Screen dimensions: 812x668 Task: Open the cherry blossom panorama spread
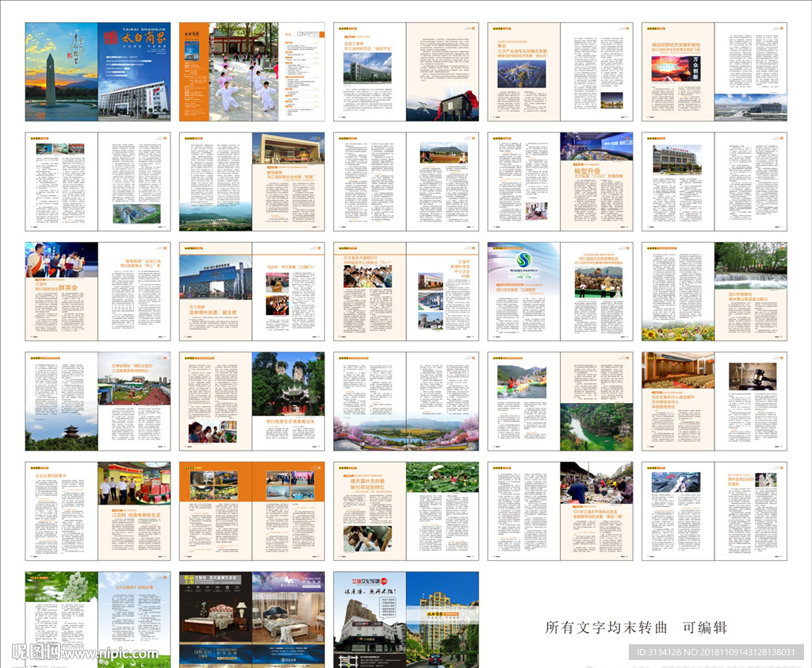coord(405,432)
